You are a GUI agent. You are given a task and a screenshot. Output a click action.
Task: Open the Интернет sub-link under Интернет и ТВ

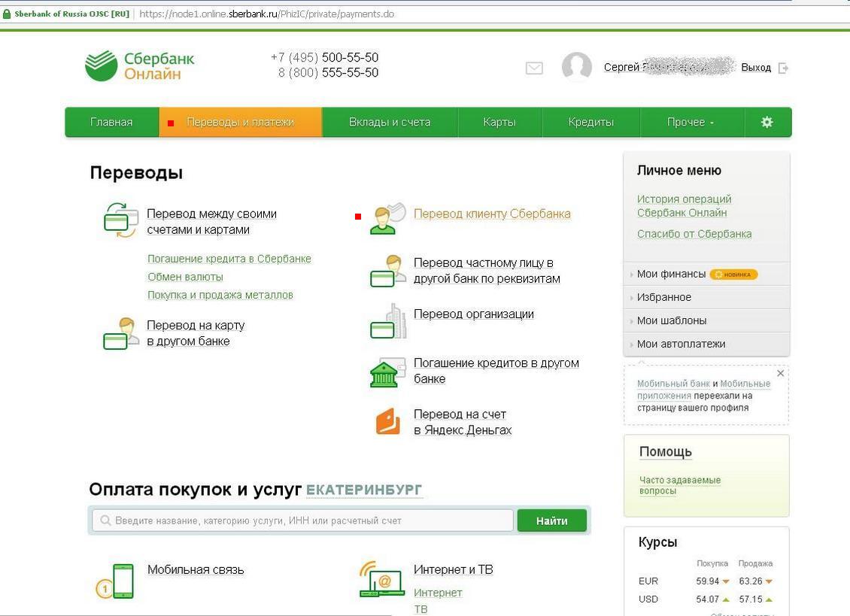pyautogui.click(x=438, y=593)
